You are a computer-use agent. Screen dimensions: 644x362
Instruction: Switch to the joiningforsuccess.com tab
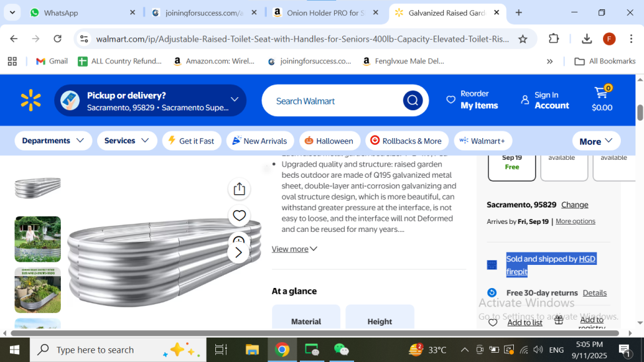point(204,13)
